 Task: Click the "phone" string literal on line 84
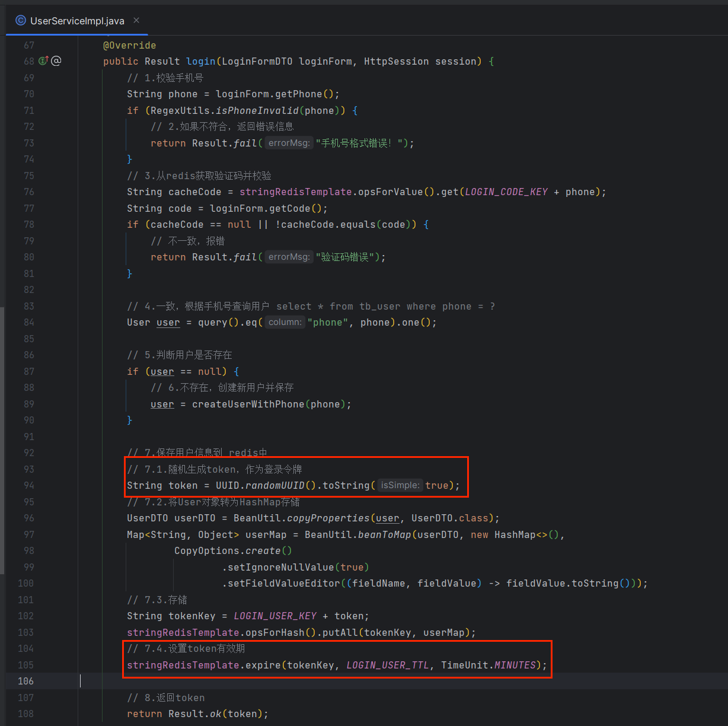click(328, 322)
